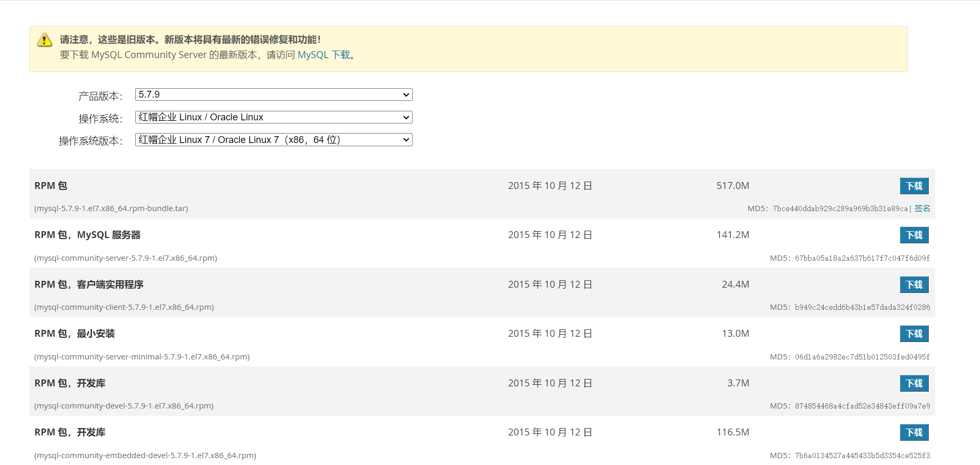Click the 141.2M file size
The width and height of the screenshot is (980, 465).
(x=733, y=235)
